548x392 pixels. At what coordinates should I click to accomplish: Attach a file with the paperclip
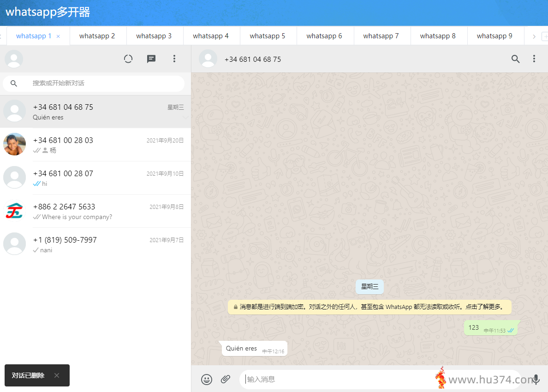(226, 379)
